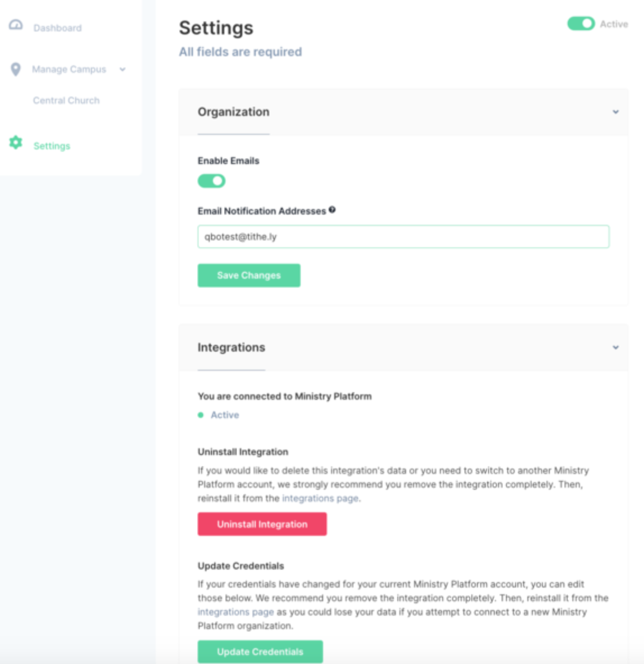Open the integrations page link under Uninstall Integration

[x=320, y=498]
